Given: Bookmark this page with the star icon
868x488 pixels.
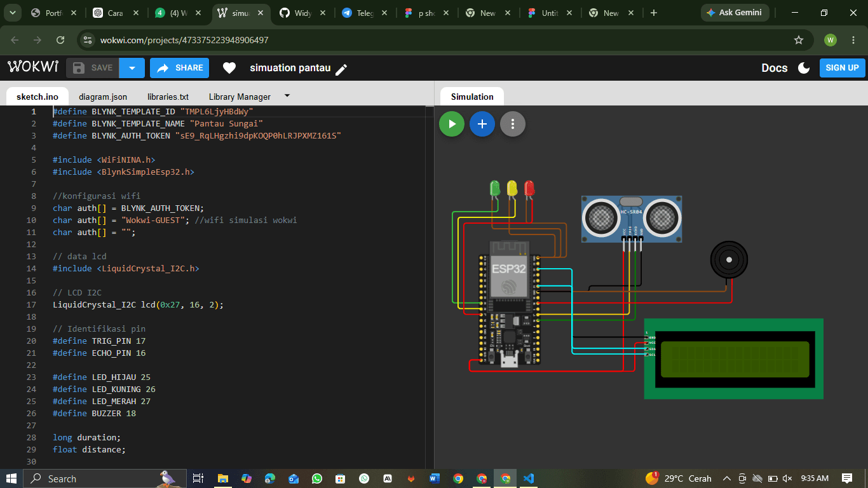Looking at the screenshot, I should coord(799,40).
